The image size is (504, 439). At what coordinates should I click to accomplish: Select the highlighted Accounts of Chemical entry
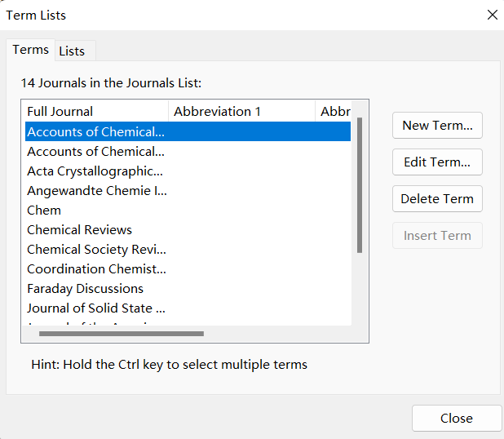188,131
